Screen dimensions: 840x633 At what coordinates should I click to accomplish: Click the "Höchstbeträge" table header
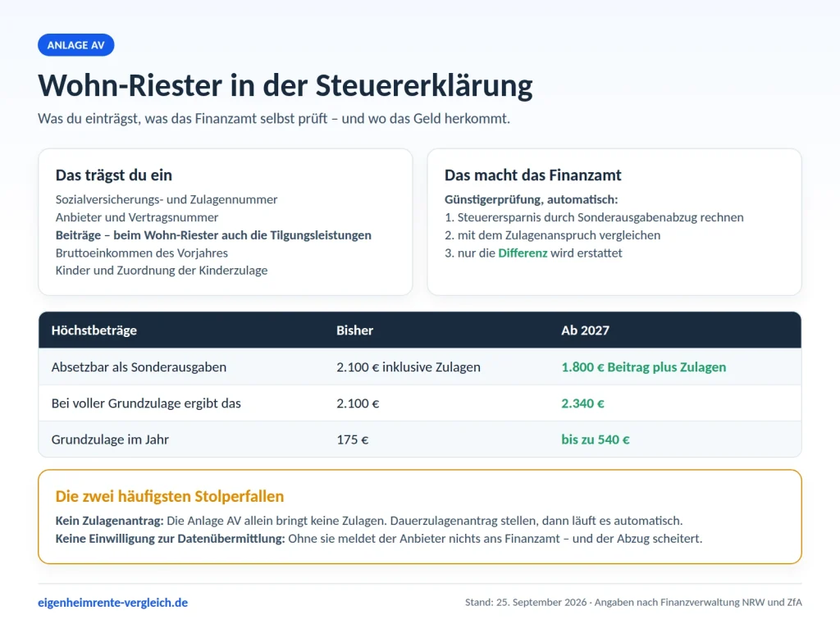click(x=94, y=330)
